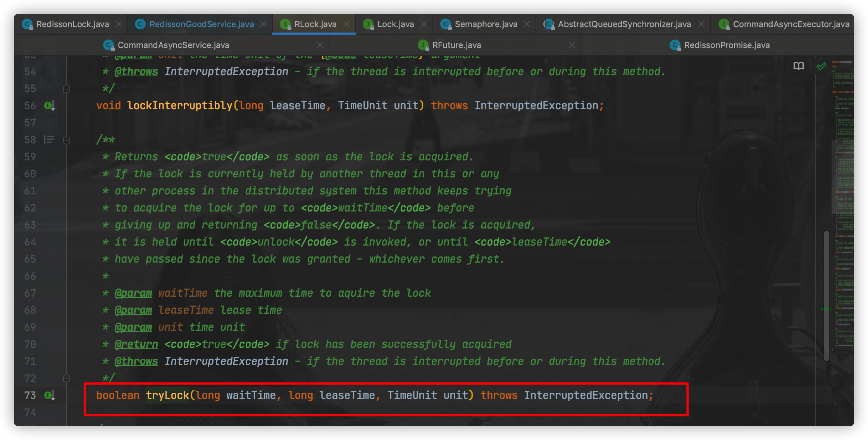This screenshot has height=440, width=868.
Task: Close the RFuture.java tab
Action: click(572, 45)
